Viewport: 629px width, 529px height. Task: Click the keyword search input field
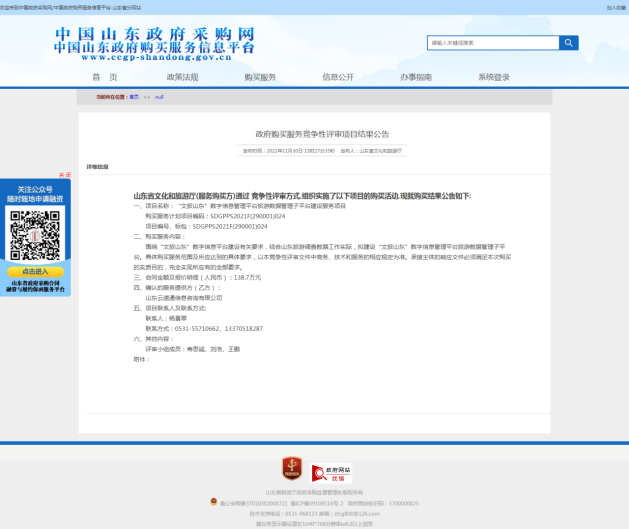[x=491, y=43]
